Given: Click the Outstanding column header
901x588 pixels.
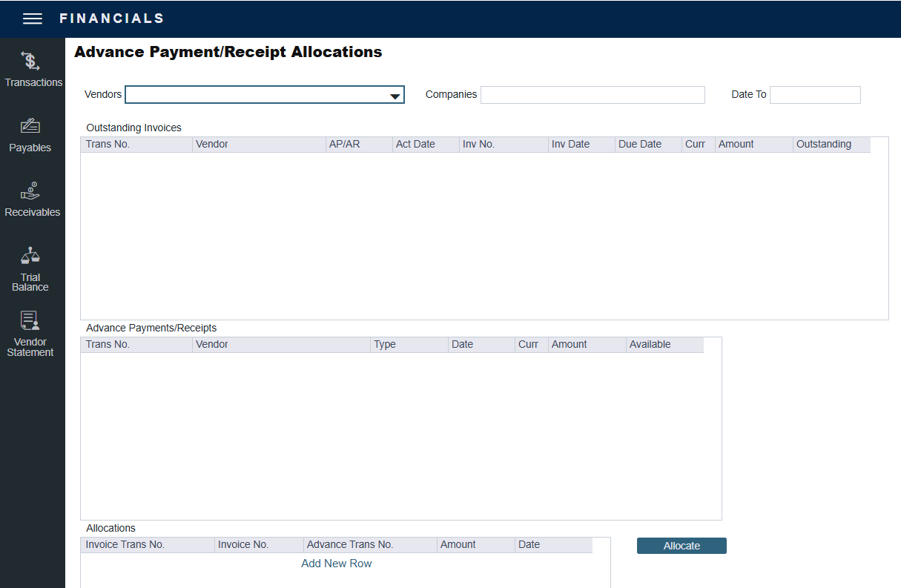Looking at the screenshot, I should [824, 145].
